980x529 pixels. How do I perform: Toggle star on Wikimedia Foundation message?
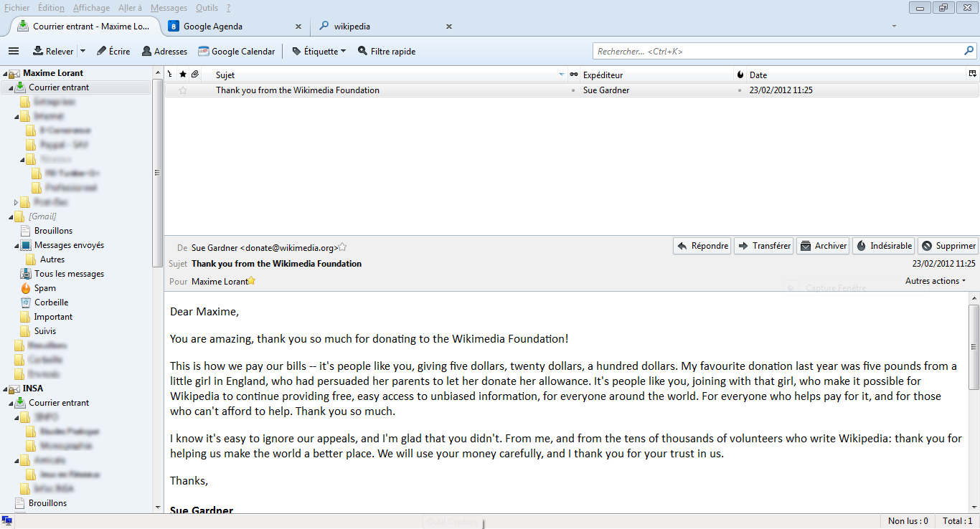point(182,90)
